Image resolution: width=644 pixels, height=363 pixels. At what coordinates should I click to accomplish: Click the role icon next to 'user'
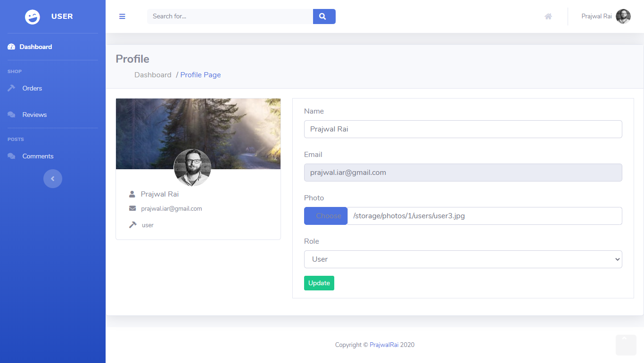click(x=132, y=224)
